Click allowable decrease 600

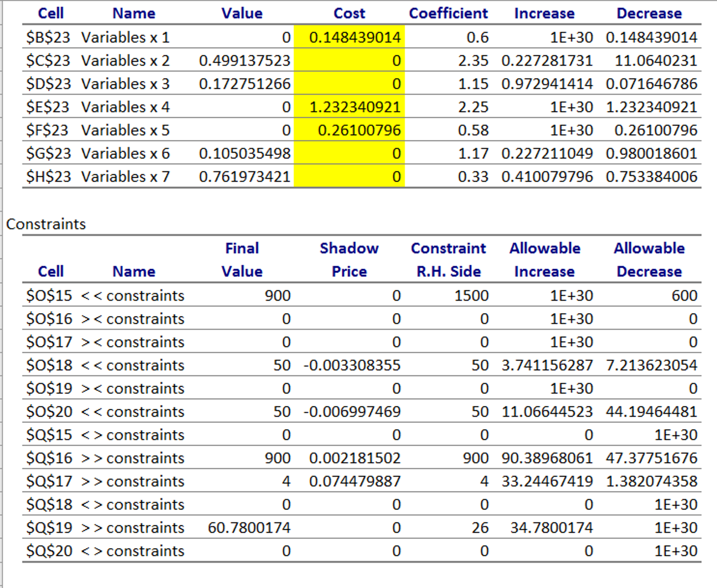(x=684, y=296)
